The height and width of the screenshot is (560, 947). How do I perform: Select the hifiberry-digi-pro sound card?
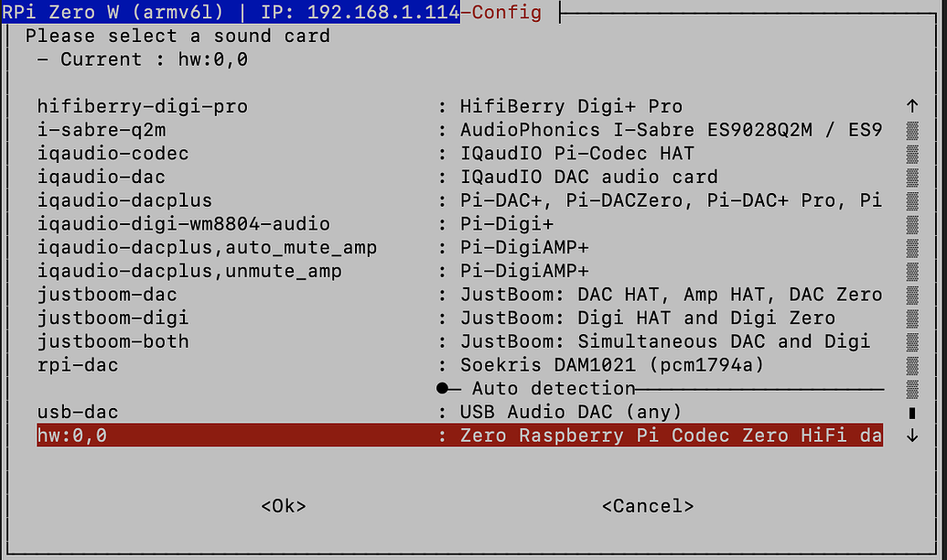point(137,106)
